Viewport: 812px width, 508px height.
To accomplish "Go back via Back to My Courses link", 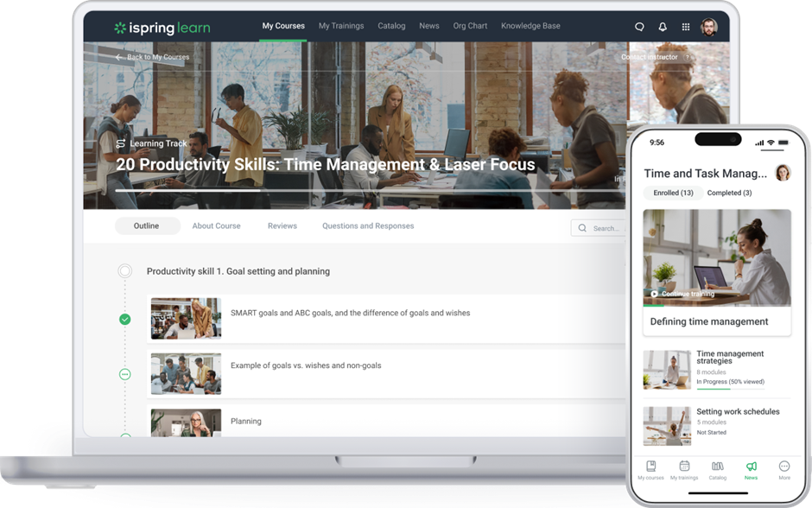I will 152,57.
